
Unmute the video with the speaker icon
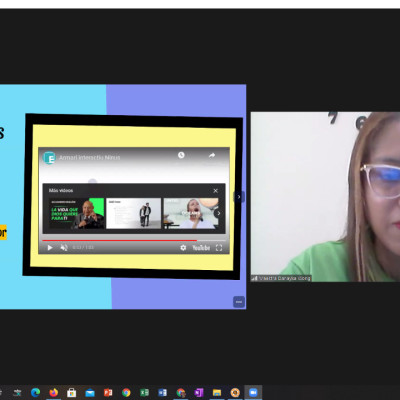64,248
